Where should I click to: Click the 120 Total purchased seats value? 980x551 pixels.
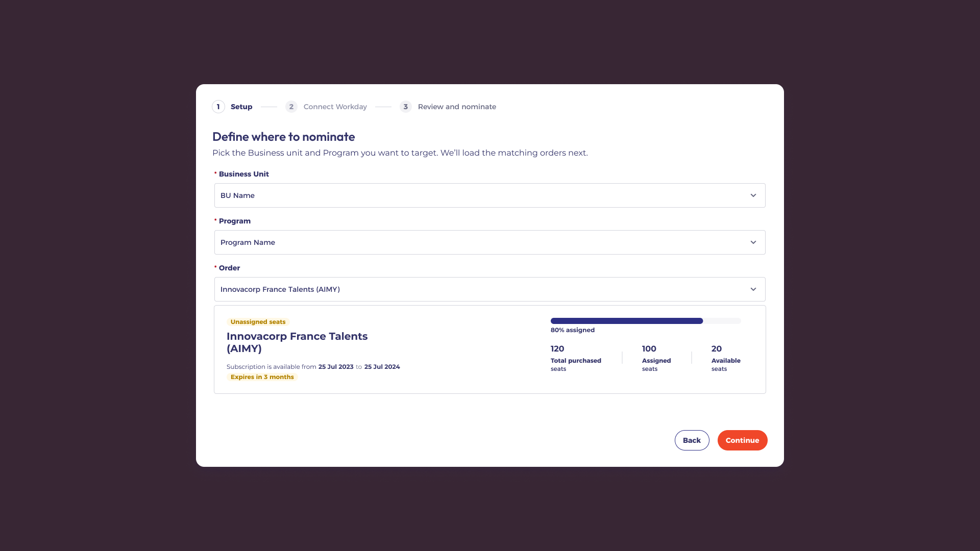tap(557, 348)
